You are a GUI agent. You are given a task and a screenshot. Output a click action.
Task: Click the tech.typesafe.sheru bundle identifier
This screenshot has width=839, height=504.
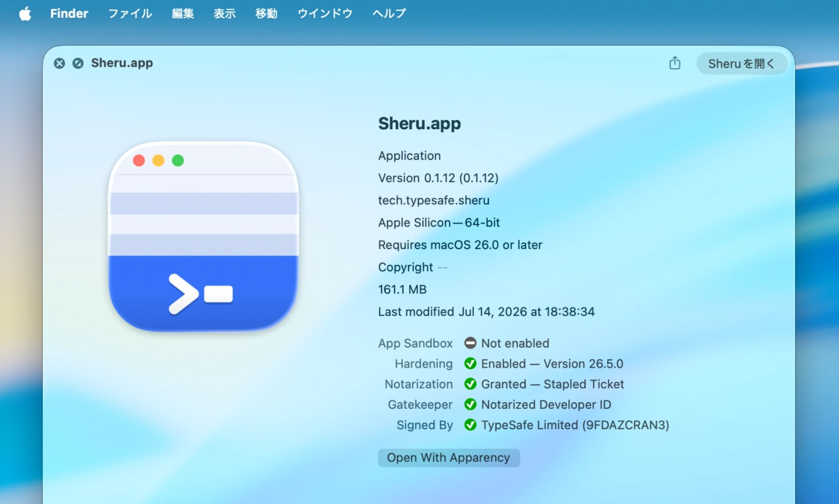tap(434, 200)
